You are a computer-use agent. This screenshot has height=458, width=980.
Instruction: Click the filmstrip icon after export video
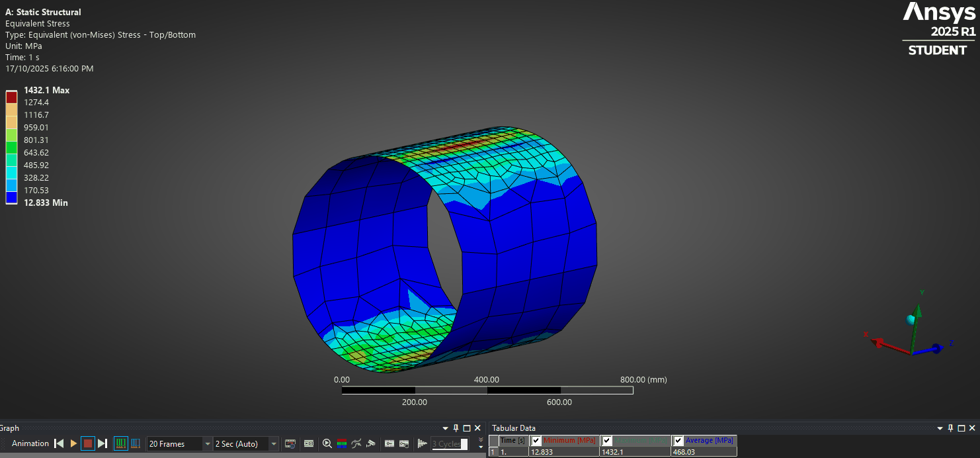309,443
